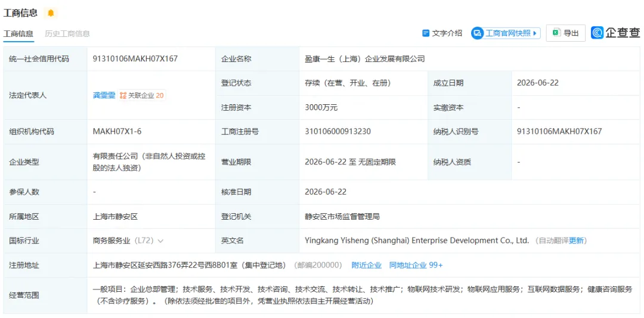Click the arrow in 工商官网快照 button

tap(535, 33)
